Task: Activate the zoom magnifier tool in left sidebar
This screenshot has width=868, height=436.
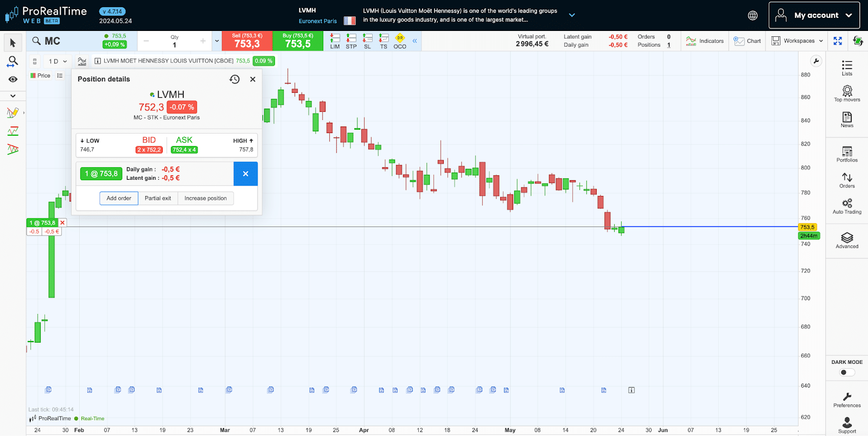Action: (12, 61)
